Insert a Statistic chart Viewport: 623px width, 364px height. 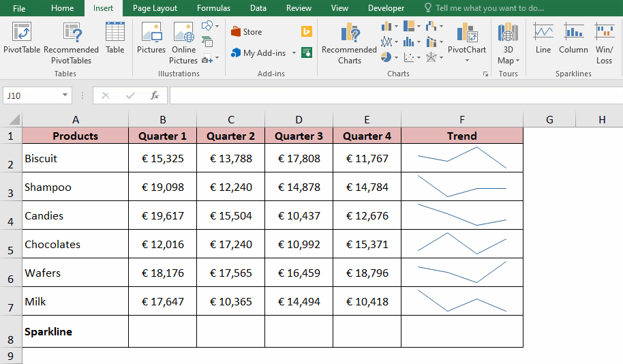click(x=412, y=42)
